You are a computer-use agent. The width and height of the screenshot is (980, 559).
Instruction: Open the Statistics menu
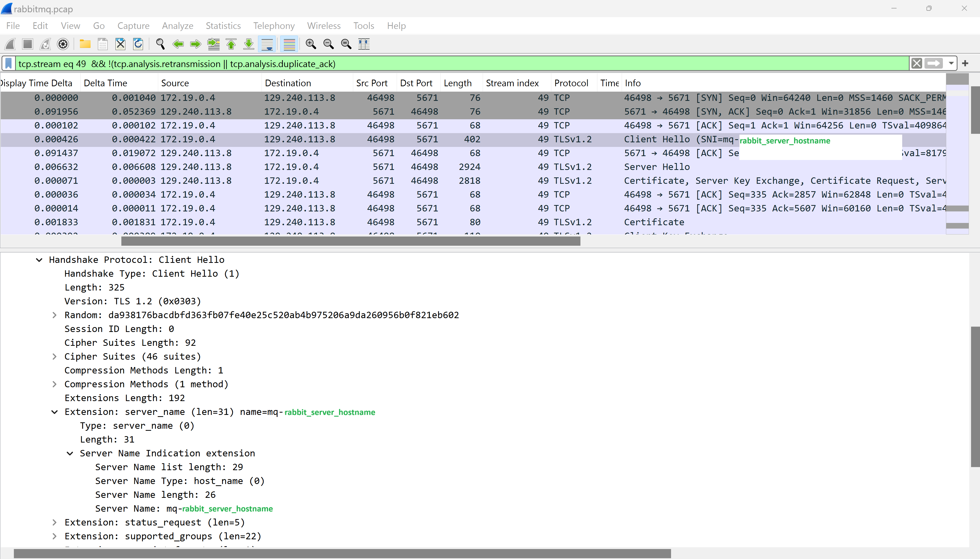tap(223, 26)
